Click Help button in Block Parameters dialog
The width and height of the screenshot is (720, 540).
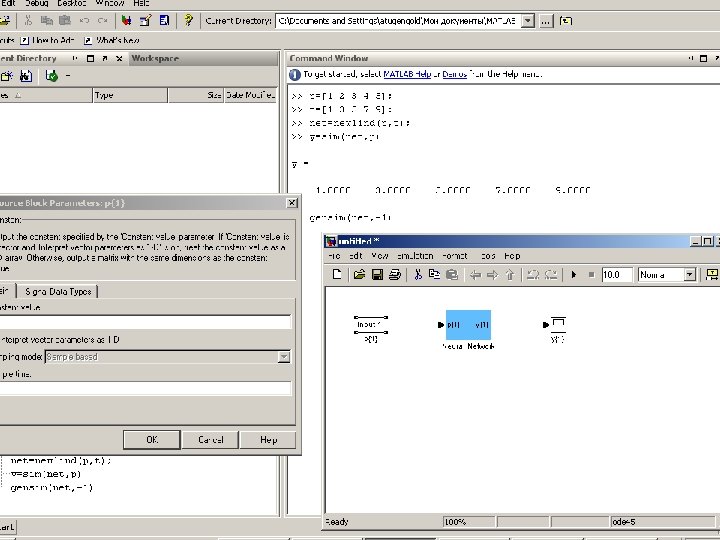coord(268,439)
